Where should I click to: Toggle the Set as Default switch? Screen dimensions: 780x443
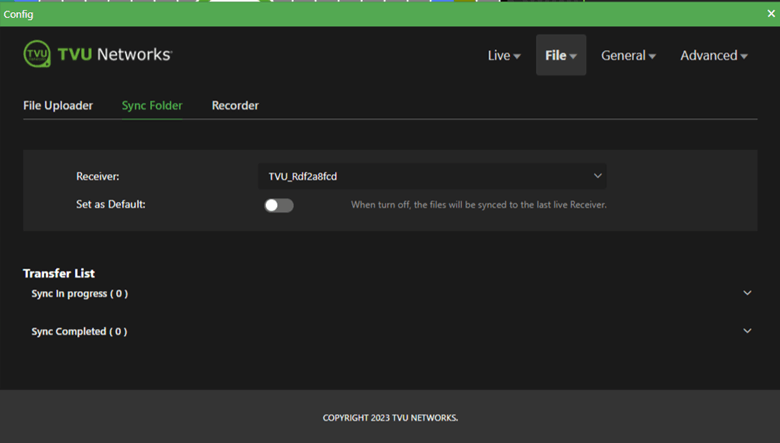pos(279,205)
